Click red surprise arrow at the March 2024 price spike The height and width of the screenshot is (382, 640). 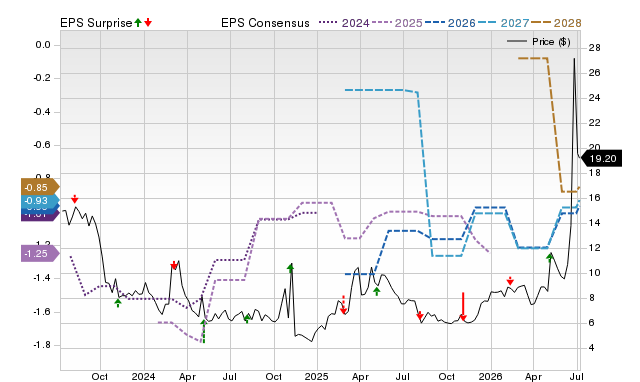click(174, 265)
